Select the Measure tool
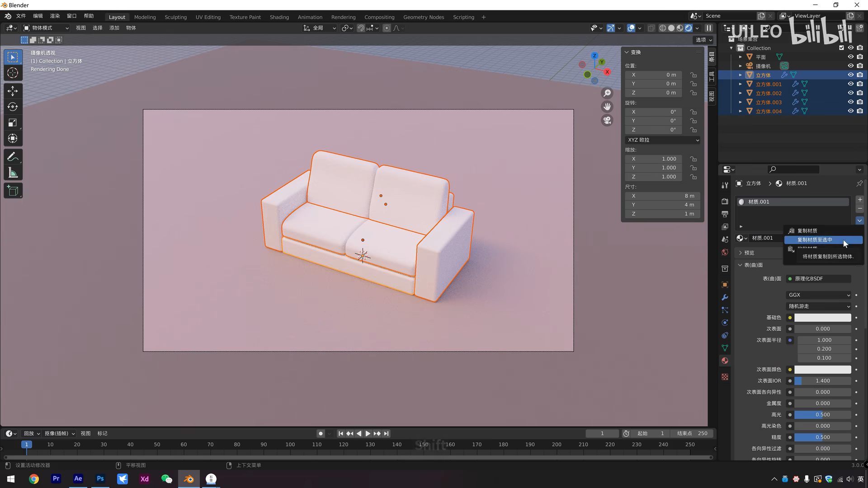Screen dimensions: 868x488 tap(12, 172)
